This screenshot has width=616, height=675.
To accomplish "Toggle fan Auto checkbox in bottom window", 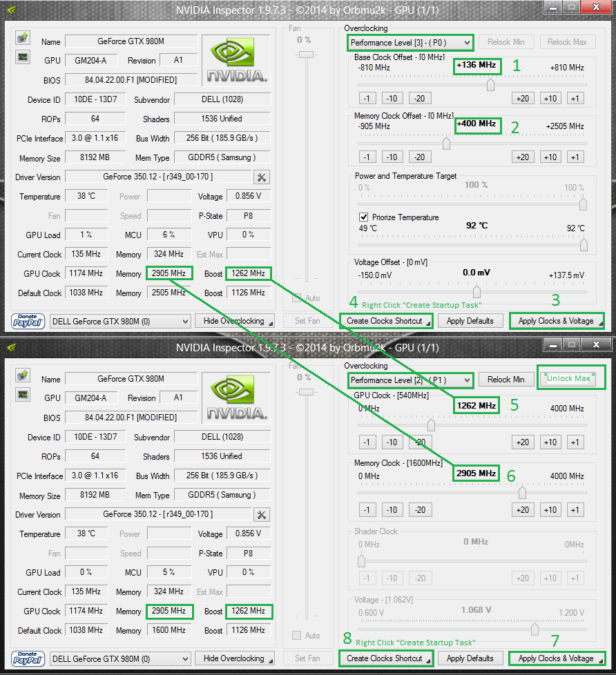I will tap(296, 636).
